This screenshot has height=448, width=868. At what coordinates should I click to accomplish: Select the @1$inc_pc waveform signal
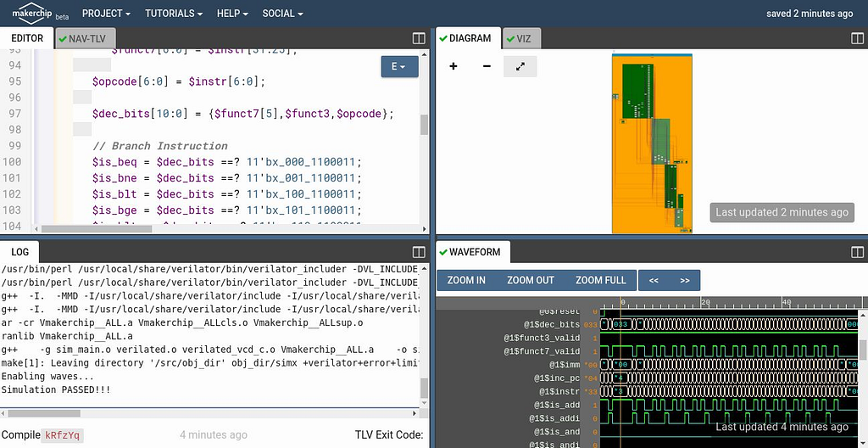[557, 378]
